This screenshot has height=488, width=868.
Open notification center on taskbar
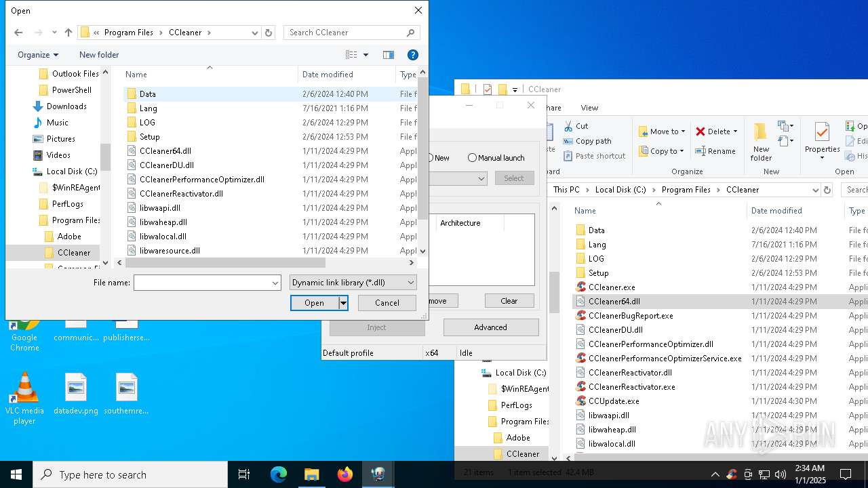tap(846, 474)
